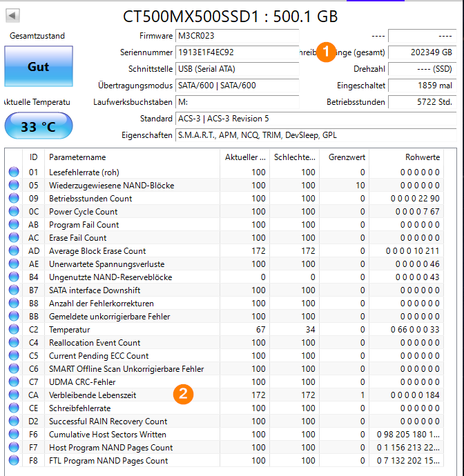This screenshot has height=476, width=464.
Task: Select the Übertragungsmodus field SATA/600
Action: 238,86
